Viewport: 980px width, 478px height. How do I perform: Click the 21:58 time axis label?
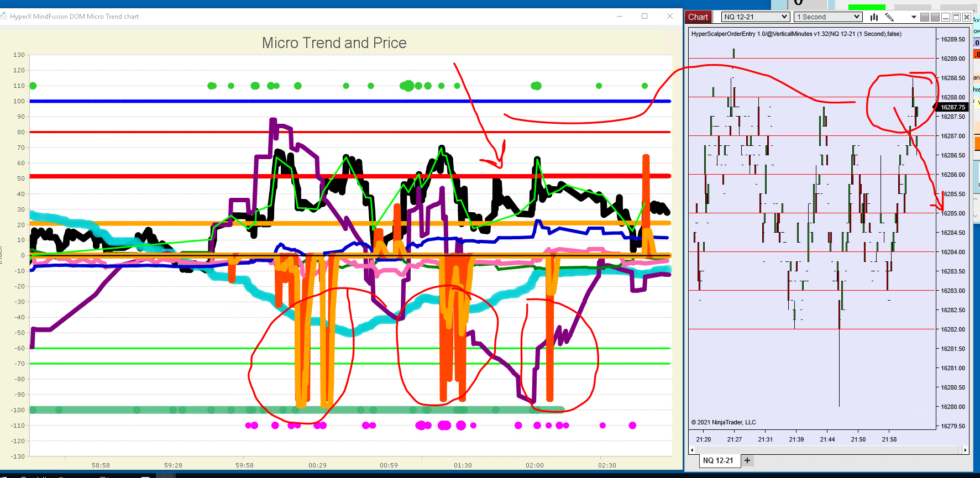pyautogui.click(x=889, y=439)
